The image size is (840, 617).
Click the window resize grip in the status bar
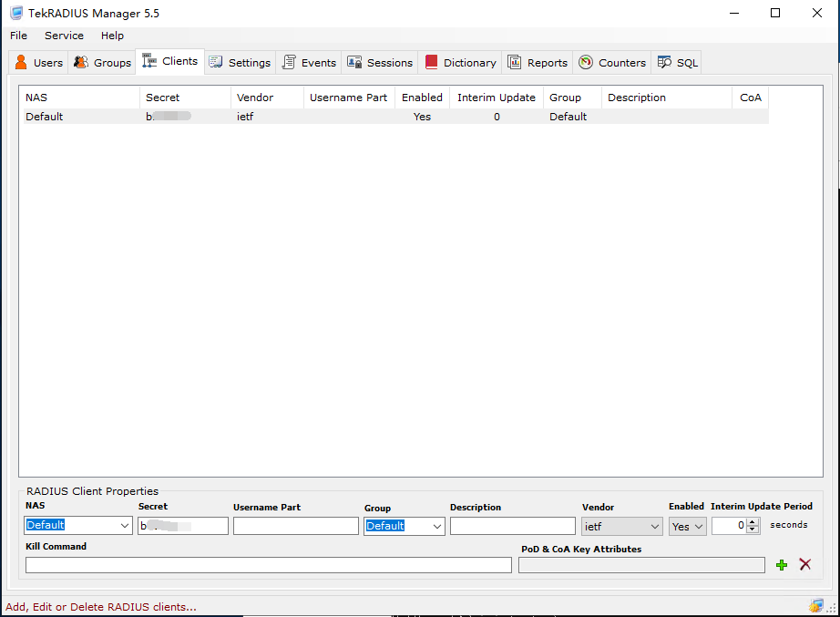[832, 609]
